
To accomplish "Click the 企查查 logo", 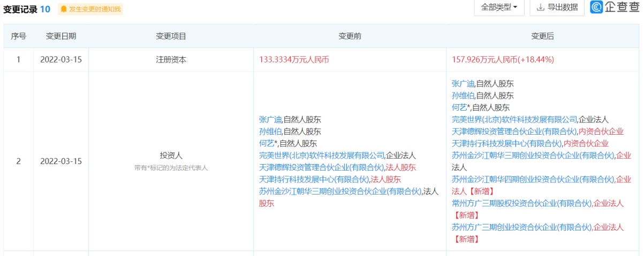I will (x=615, y=7).
